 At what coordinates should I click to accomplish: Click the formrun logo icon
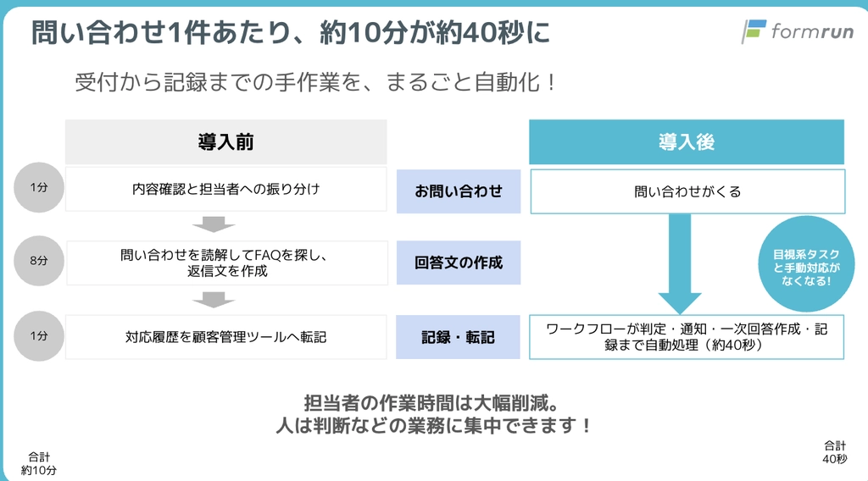754,31
